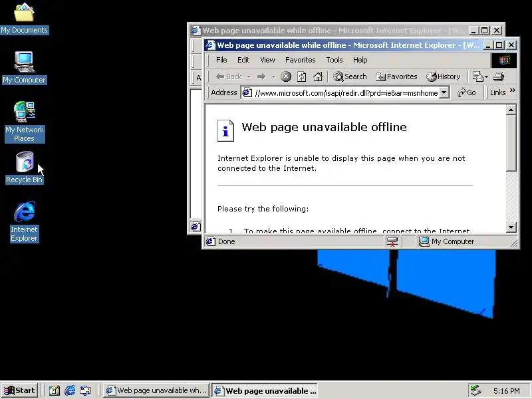Click the info icon on the error page
The width and height of the screenshot is (532, 399).
[225, 130]
